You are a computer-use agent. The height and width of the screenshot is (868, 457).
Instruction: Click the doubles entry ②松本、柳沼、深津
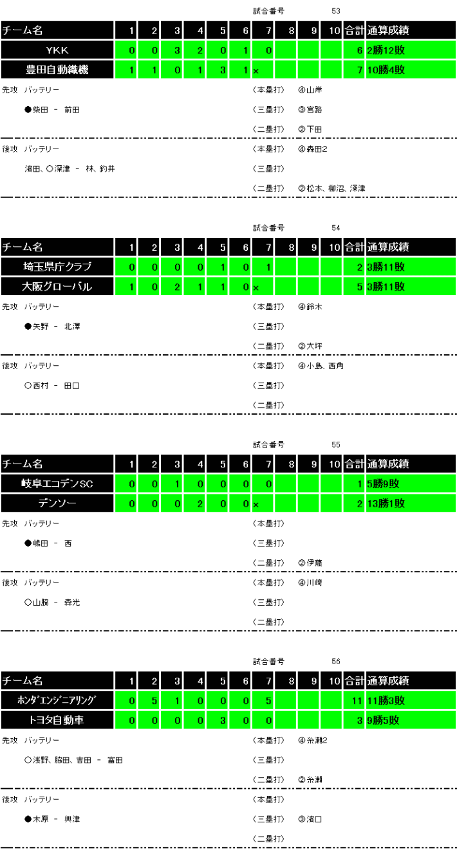click(x=331, y=188)
